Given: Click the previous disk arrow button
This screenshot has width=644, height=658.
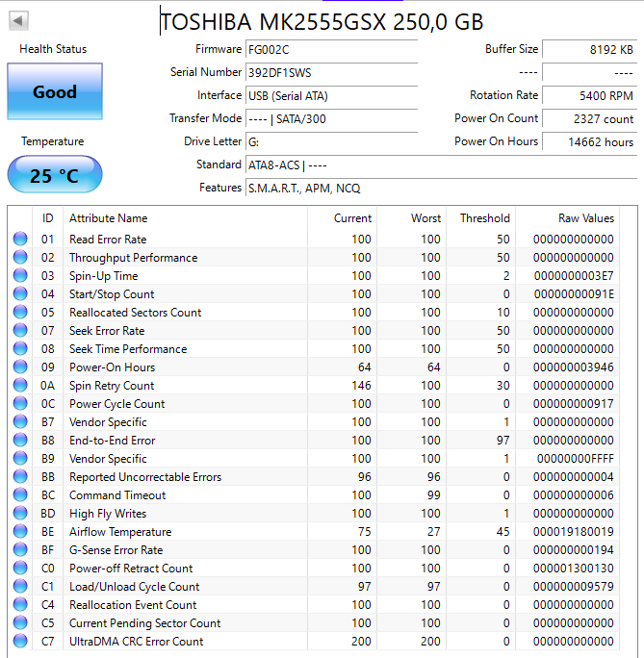Looking at the screenshot, I should pyautogui.click(x=18, y=20).
